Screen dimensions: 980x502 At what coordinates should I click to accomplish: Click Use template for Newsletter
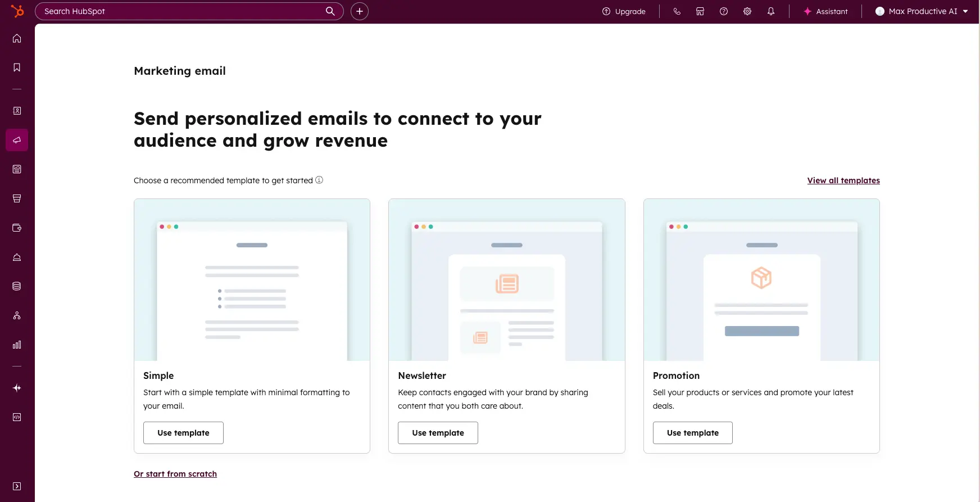click(438, 433)
